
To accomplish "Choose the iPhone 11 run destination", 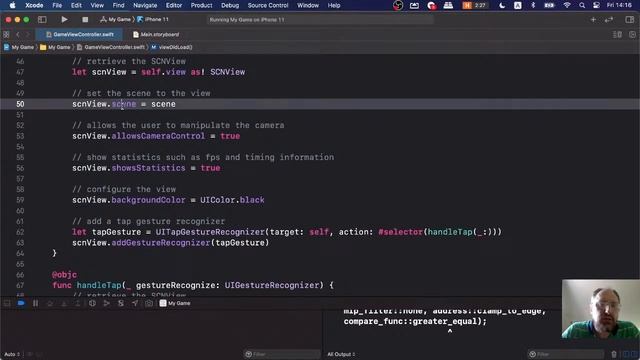I will click(153, 19).
